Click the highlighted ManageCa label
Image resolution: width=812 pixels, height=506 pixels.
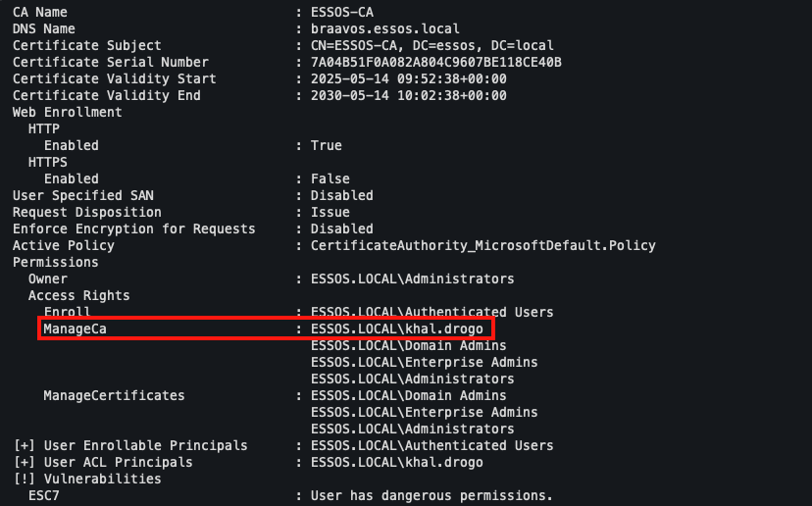click(x=75, y=329)
